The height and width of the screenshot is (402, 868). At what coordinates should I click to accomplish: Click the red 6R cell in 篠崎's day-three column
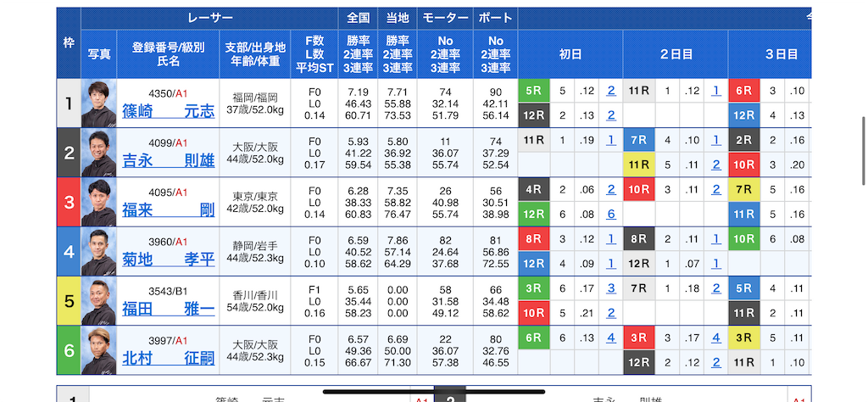(744, 92)
